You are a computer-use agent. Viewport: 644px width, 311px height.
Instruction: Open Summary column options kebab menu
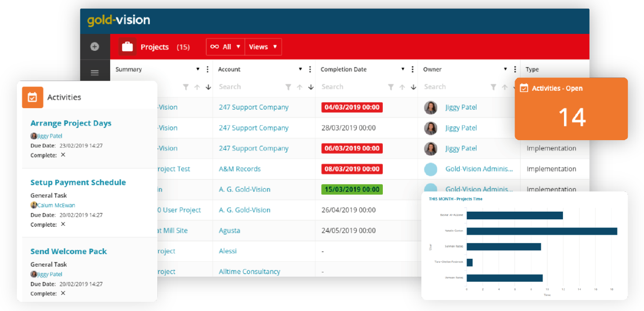207,69
